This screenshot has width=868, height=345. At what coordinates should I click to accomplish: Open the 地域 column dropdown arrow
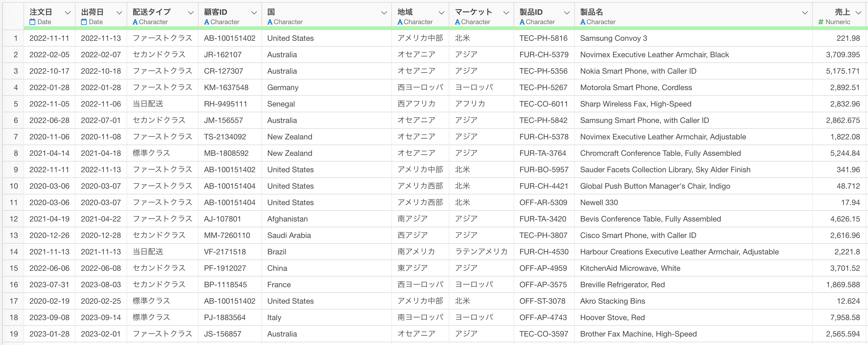441,13
